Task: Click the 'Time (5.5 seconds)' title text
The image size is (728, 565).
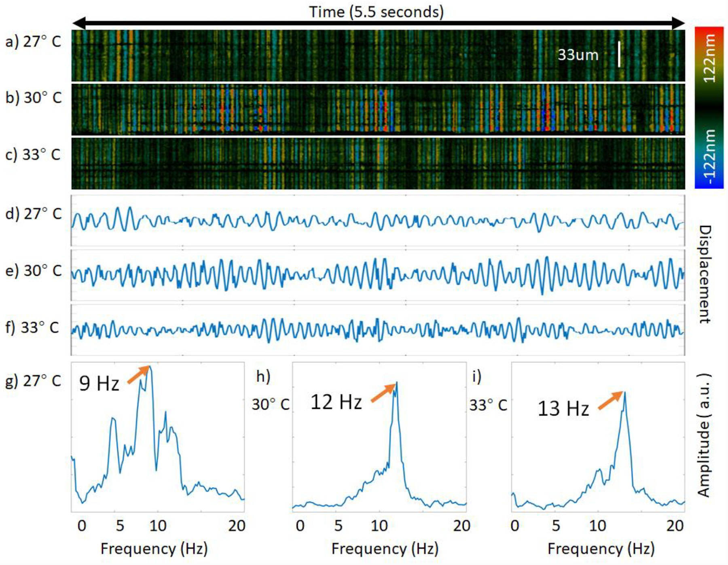Action: (x=376, y=12)
